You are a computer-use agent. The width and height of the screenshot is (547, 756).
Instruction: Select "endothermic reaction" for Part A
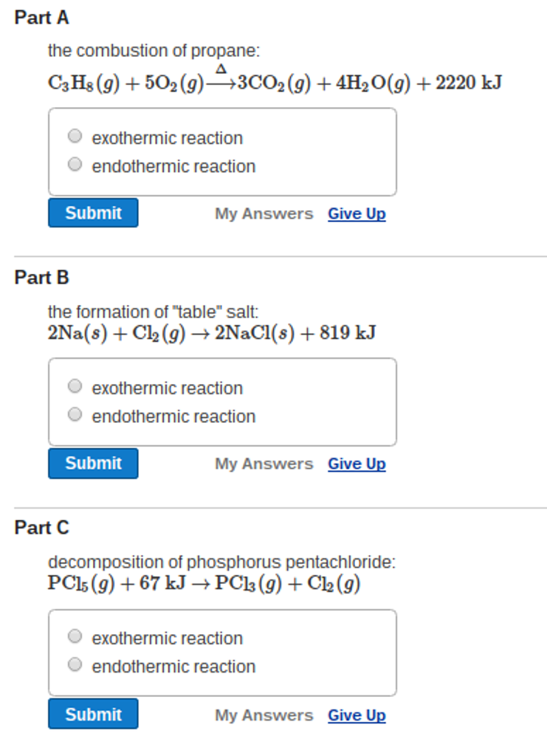click(x=75, y=164)
